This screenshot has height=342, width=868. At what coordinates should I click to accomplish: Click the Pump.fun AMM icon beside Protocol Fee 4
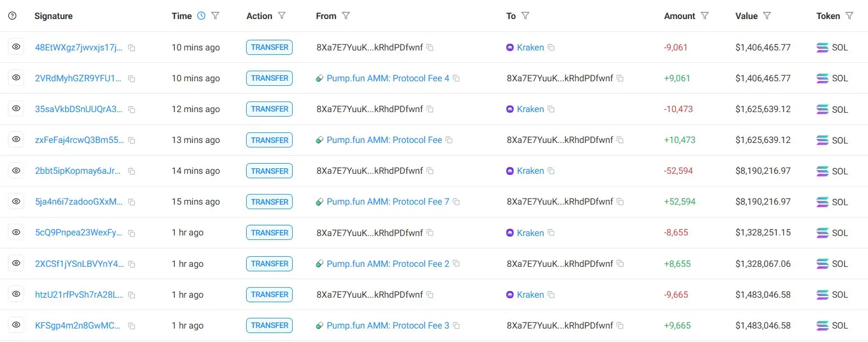click(x=320, y=78)
